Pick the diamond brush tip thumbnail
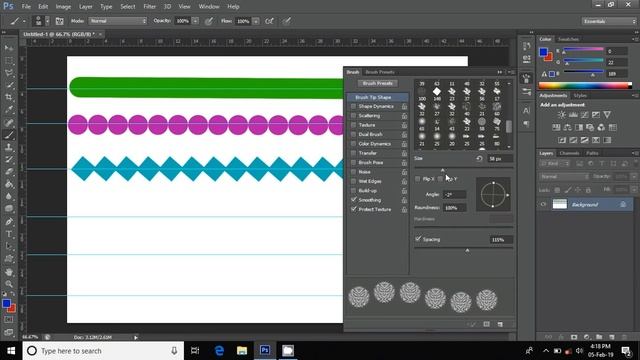Image resolution: width=640 pixels, height=360 pixels. (437, 91)
